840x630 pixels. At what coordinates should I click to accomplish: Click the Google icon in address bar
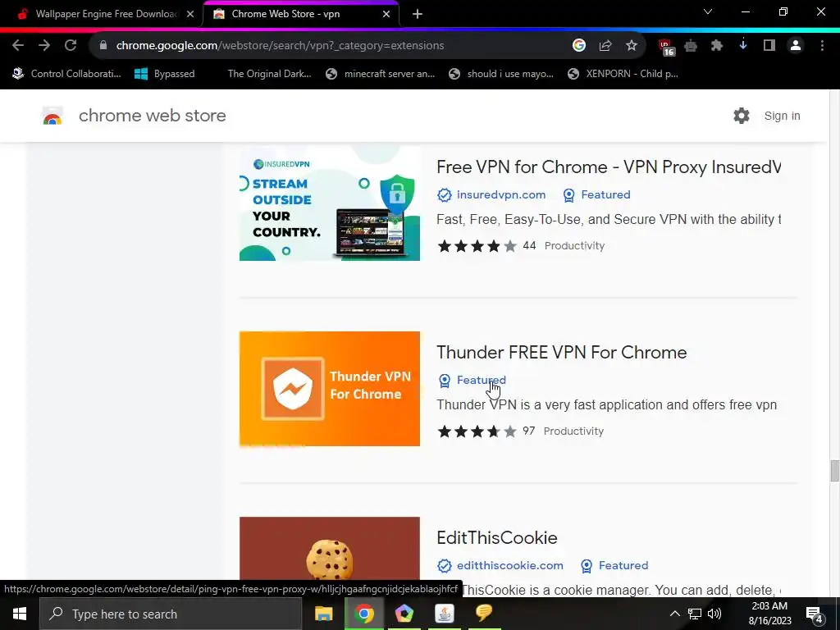click(x=578, y=46)
